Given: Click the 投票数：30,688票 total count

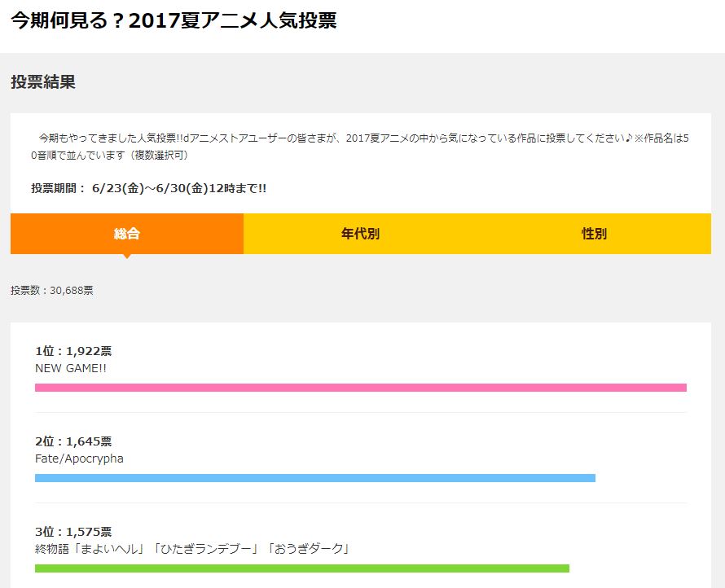Looking at the screenshot, I should (x=52, y=290).
